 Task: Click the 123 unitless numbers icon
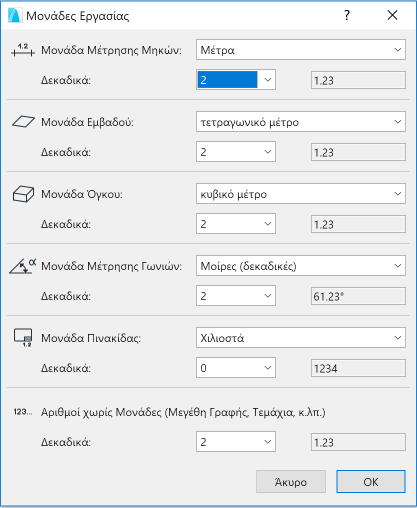coord(23,412)
